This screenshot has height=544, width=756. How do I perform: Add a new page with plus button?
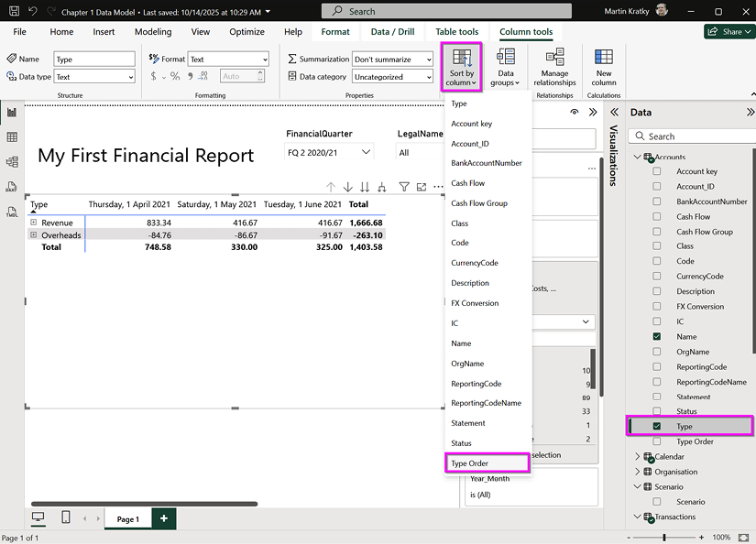[x=163, y=518]
